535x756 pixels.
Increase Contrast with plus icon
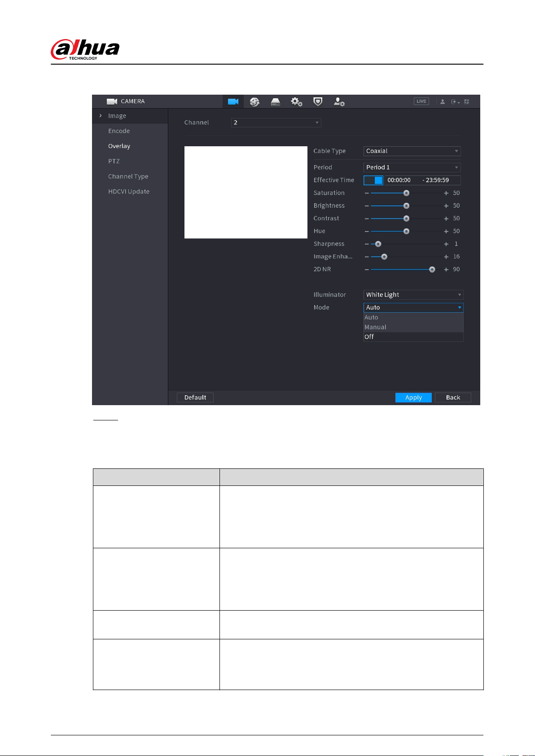(x=446, y=218)
